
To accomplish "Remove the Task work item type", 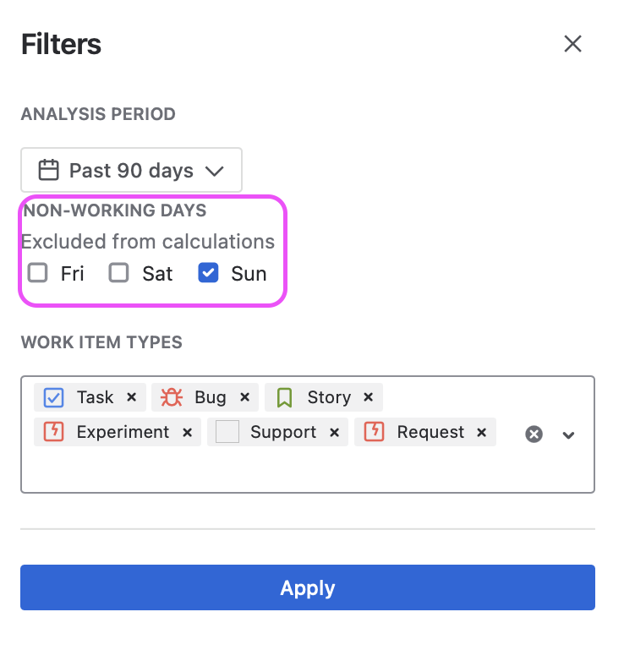I will tap(132, 397).
